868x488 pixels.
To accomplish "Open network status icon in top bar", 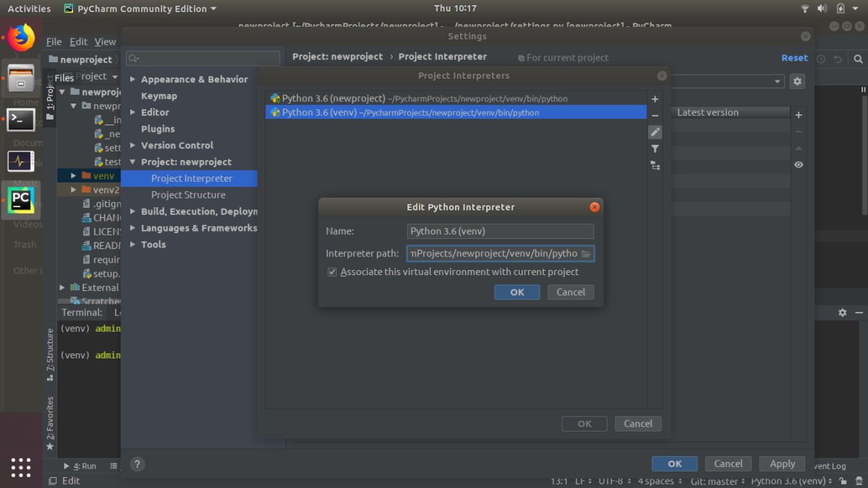I will click(x=805, y=9).
